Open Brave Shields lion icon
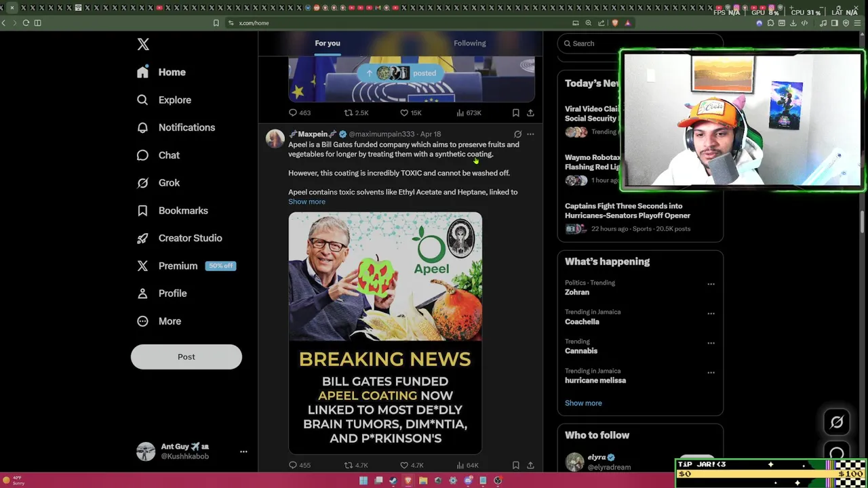This screenshot has width=868, height=488. pyautogui.click(x=615, y=23)
